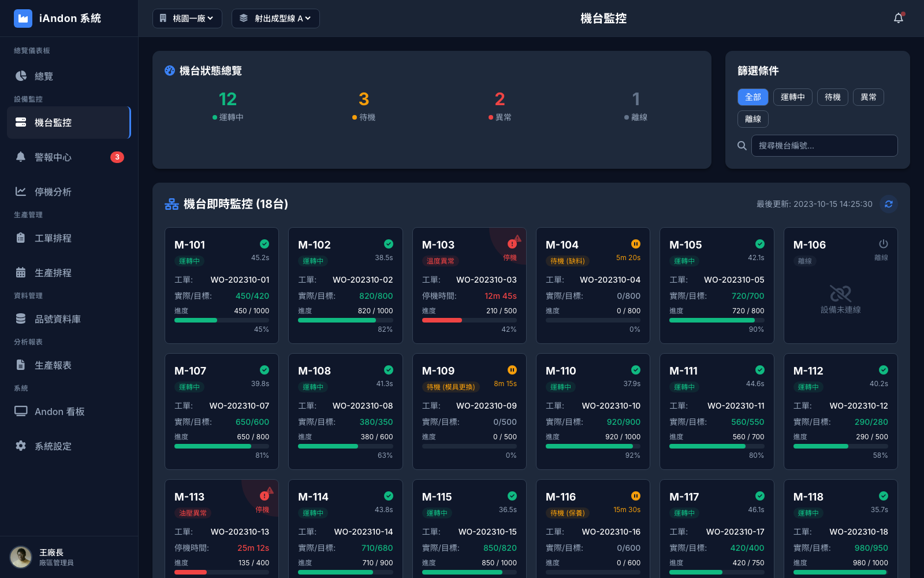This screenshot has width=924, height=578.
Task: Select the 運轉中 filter chip
Action: click(x=793, y=97)
